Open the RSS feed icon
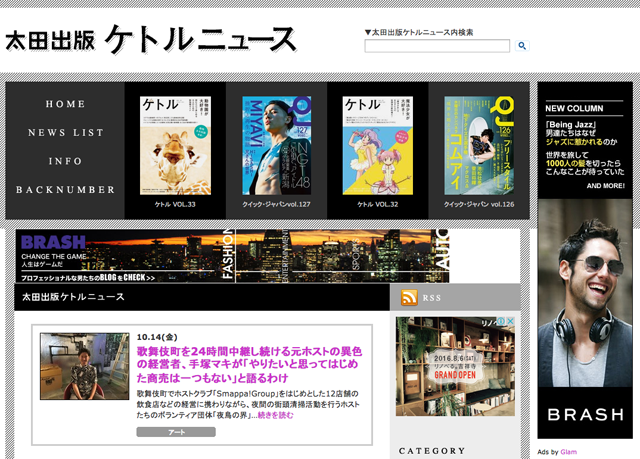 tap(409, 297)
